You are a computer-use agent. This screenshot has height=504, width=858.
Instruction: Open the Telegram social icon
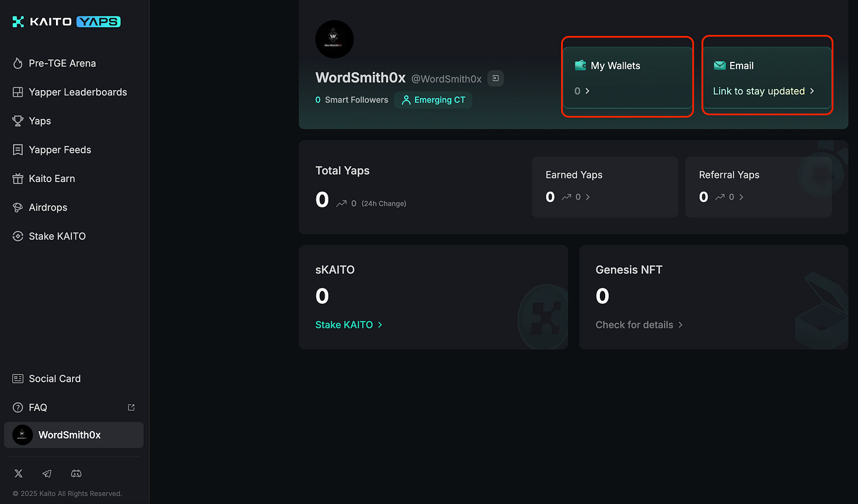[47, 473]
